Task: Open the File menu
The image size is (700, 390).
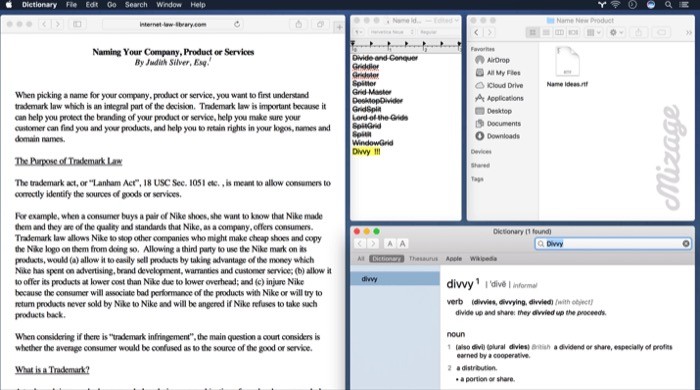Action: [x=71, y=4]
